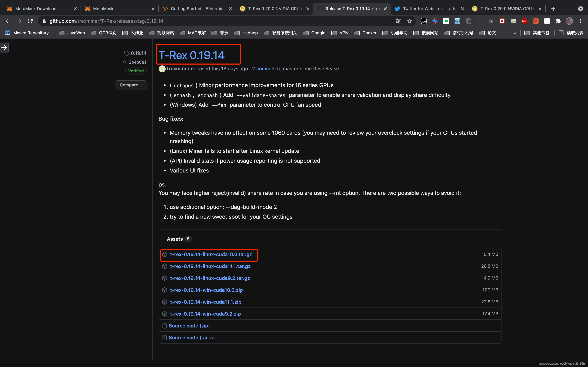The height and width of the screenshot is (367, 588).
Task: Expand the left sidebar arrow panel
Action: [4, 48]
